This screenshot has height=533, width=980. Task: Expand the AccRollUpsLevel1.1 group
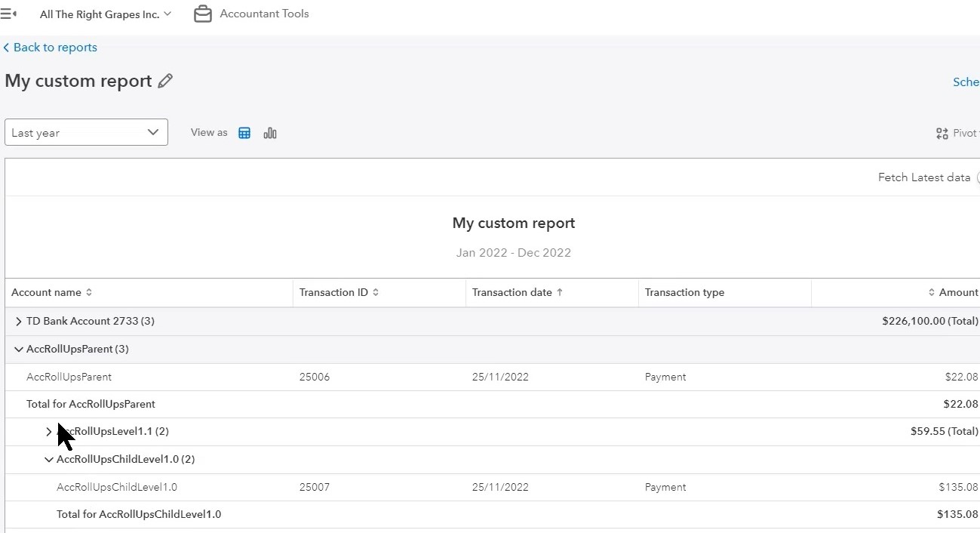tap(49, 431)
